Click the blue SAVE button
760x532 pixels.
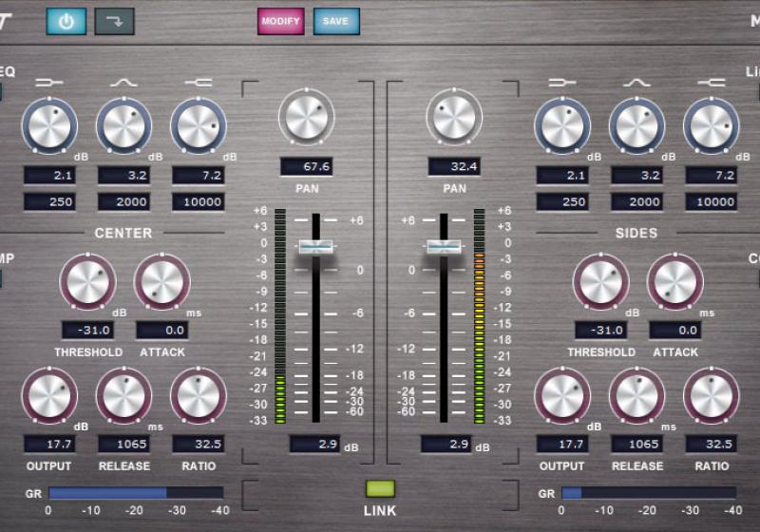[x=336, y=21]
